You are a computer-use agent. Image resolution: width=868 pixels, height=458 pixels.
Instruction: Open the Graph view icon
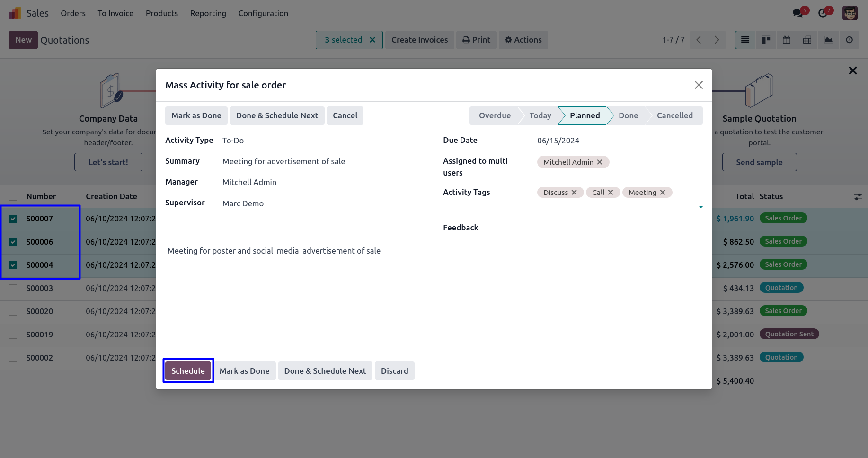point(828,40)
